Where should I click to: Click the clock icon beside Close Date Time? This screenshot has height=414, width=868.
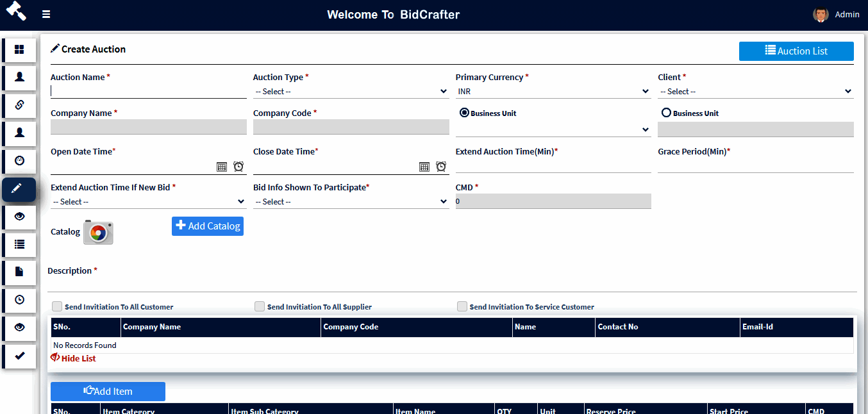click(x=441, y=166)
